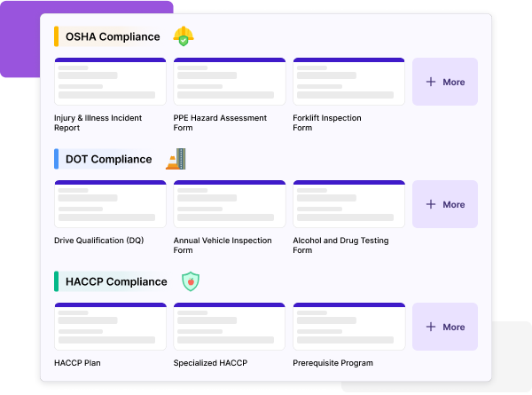
Task: Click the HACCP apple shield icon
Action: (190, 281)
